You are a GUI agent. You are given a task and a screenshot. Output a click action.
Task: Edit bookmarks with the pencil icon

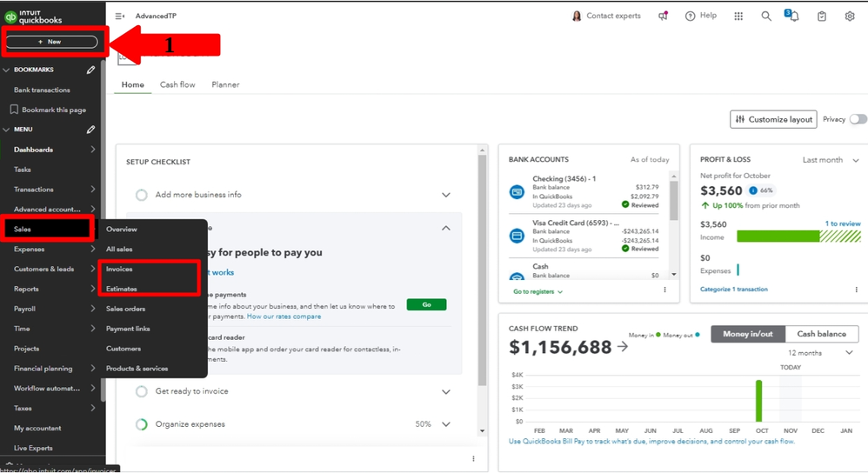(90, 70)
